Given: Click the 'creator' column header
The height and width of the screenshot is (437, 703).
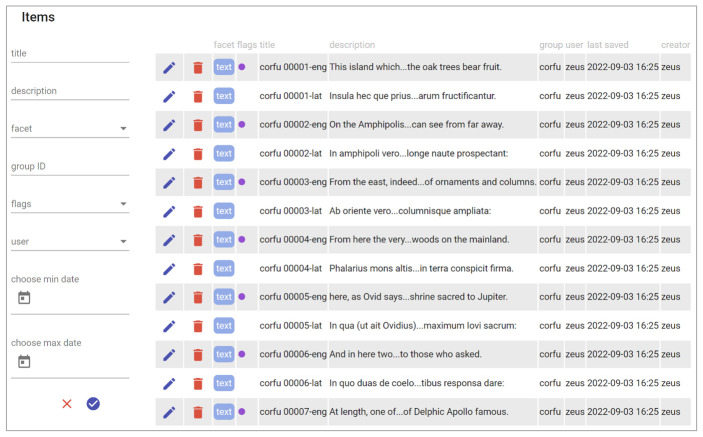Looking at the screenshot, I should (x=675, y=45).
